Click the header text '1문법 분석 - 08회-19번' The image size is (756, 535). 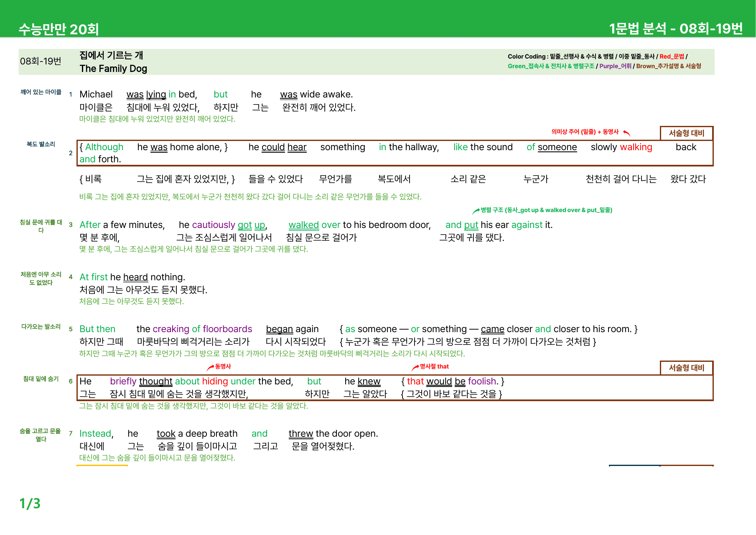(675, 28)
